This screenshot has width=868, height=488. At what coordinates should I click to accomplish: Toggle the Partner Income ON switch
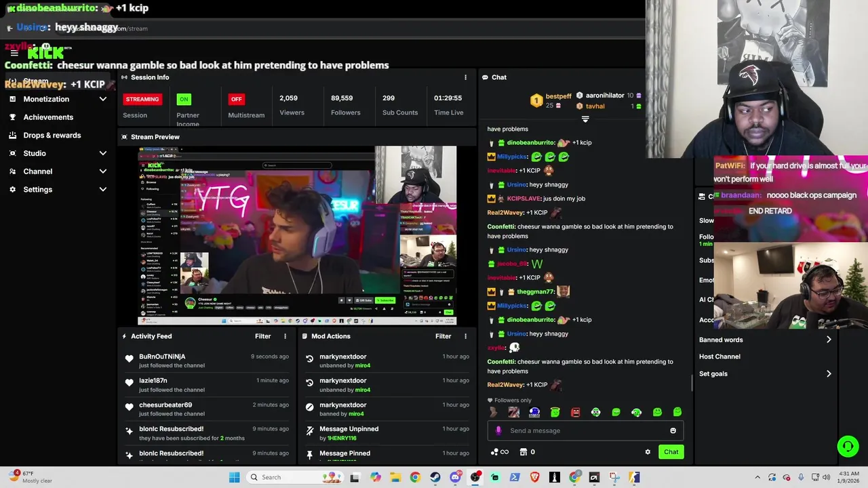click(x=183, y=99)
